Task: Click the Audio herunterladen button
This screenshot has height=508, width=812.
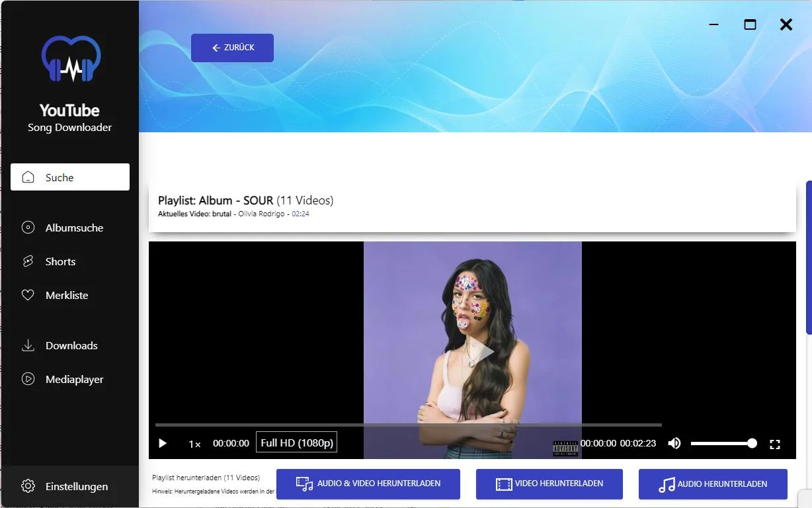Action: pos(713,484)
